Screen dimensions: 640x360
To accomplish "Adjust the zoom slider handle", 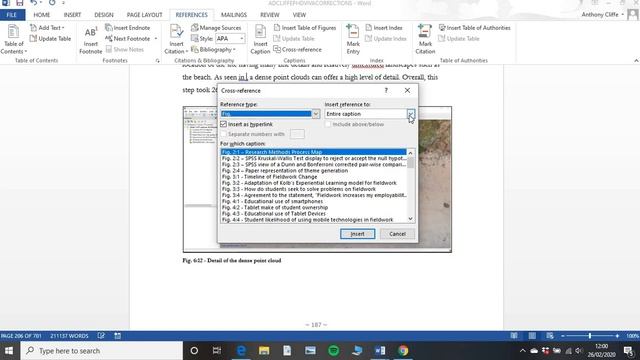I will click(x=590, y=336).
